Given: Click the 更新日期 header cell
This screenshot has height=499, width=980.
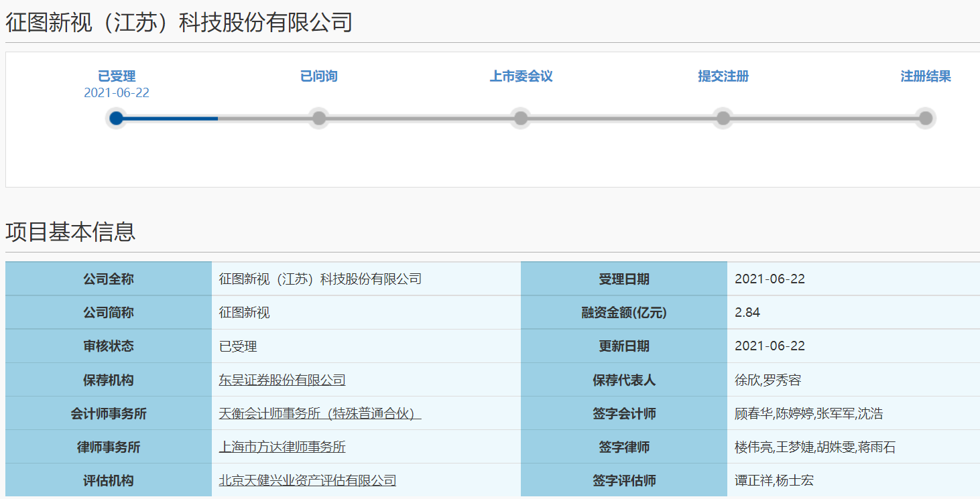Looking at the screenshot, I should 624,346.
